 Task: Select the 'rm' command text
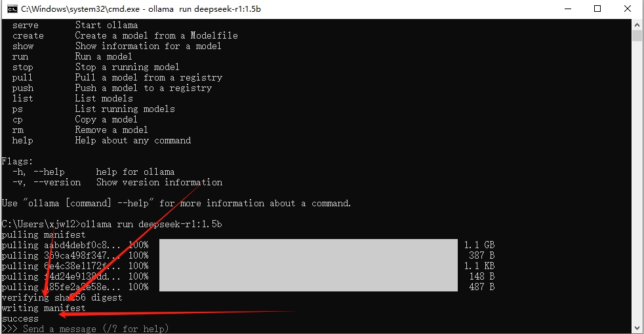click(x=18, y=130)
